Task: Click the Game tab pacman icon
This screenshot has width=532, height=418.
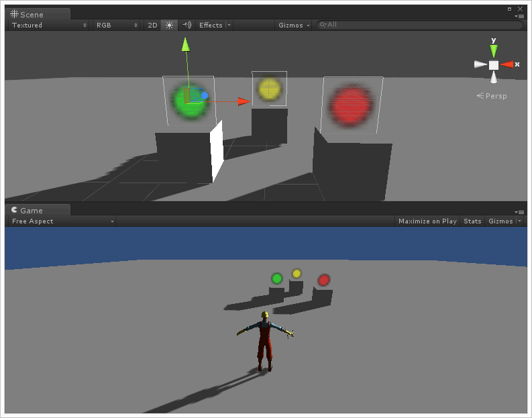Action: point(14,210)
